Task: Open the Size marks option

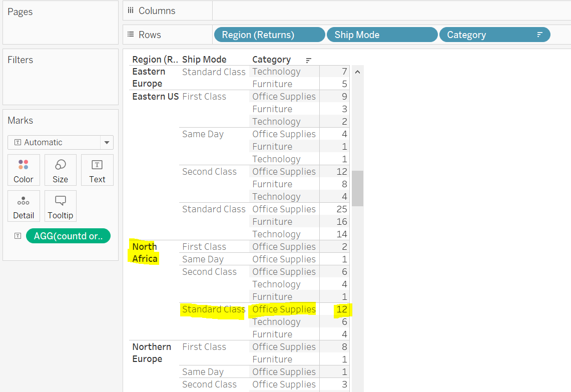Action: tap(60, 170)
